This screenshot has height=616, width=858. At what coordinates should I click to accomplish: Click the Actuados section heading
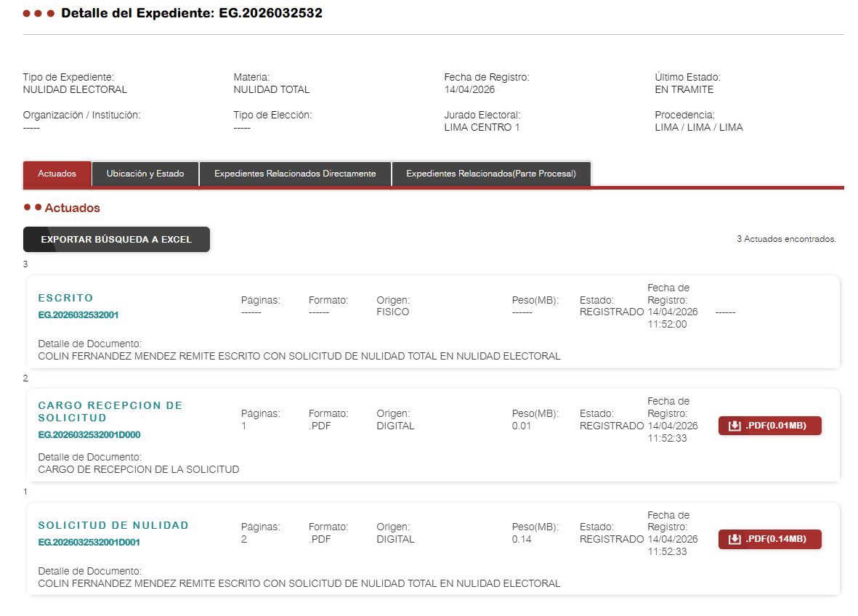pos(72,208)
